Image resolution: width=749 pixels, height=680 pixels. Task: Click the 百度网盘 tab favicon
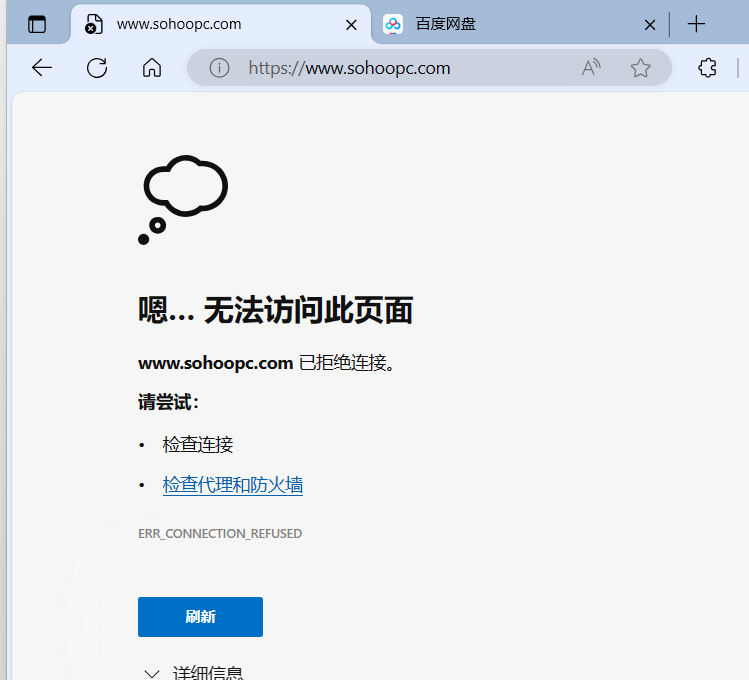393,24
